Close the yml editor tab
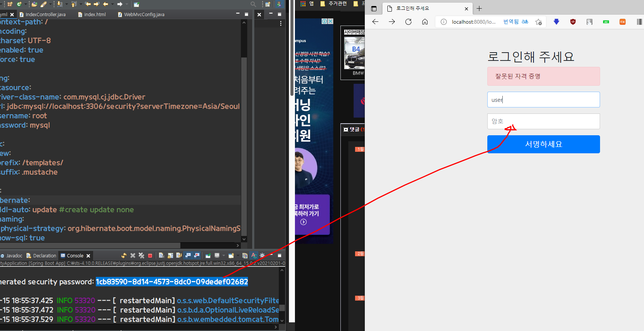Viewport: 644px width, 331px height. (x=12, y=15)
